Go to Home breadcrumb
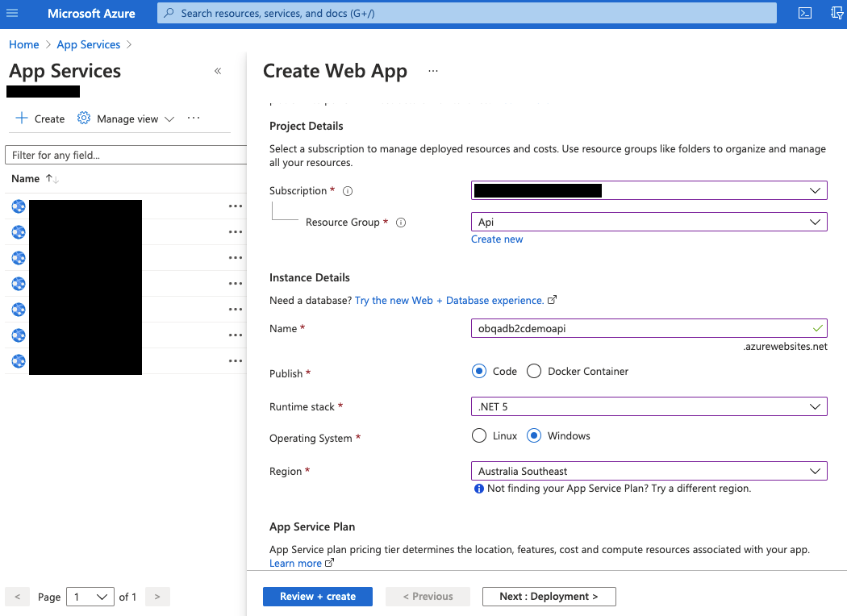 click(x=23, y=44)
